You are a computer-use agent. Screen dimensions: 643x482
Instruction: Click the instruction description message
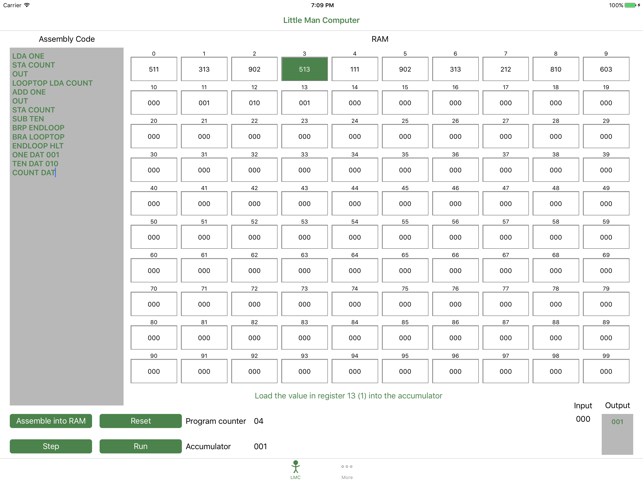(x=348, y=396)
